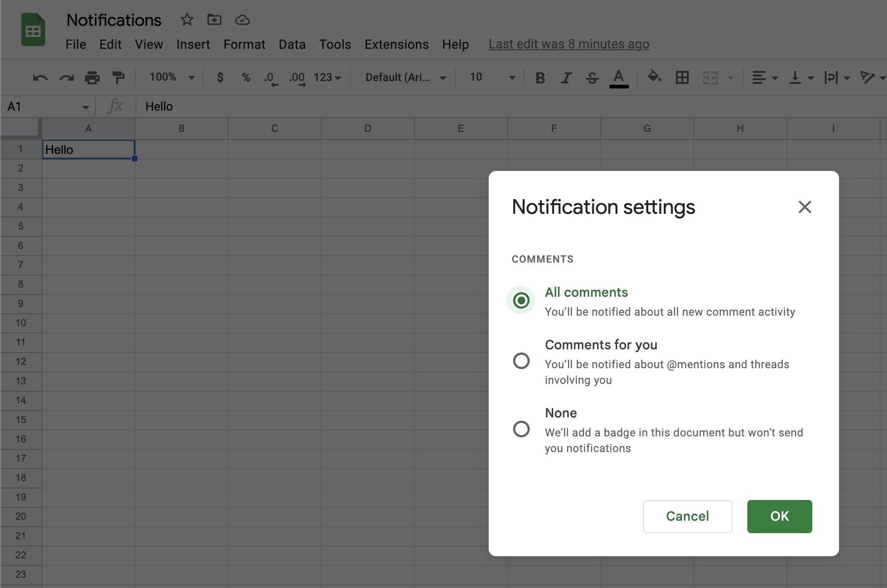
Task: Decrease decimal places
Action: [x=271, y=78]
